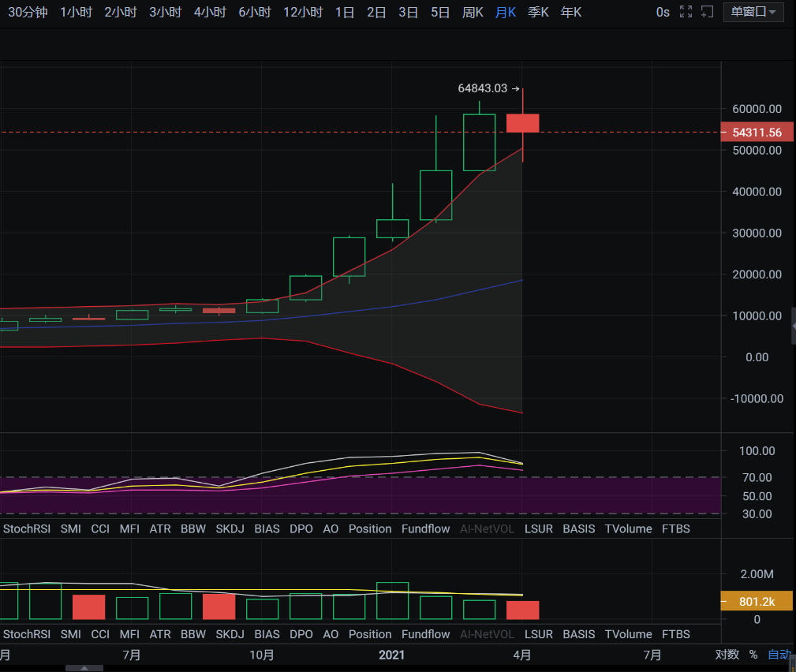This screenshot has height=672, width=796.
Task: Select the 1小时 hourly timeframe
Action: 76,12
